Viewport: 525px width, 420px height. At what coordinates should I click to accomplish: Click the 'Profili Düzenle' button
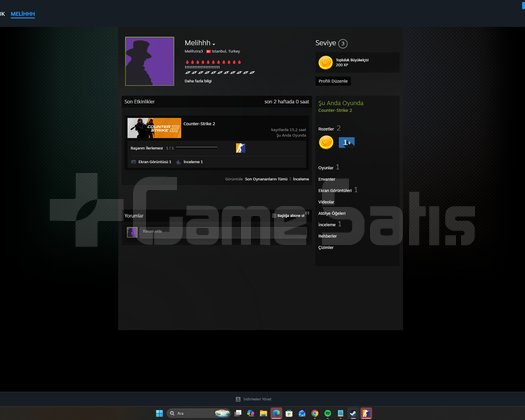pos(333,81)
